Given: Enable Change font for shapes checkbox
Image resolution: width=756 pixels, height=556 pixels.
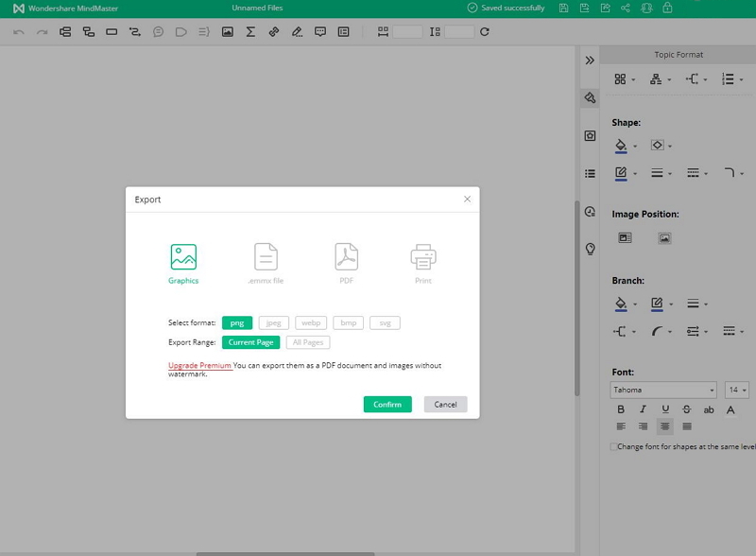Looking at the screenshot, I should pyautogui.click(x=612, y=446).
